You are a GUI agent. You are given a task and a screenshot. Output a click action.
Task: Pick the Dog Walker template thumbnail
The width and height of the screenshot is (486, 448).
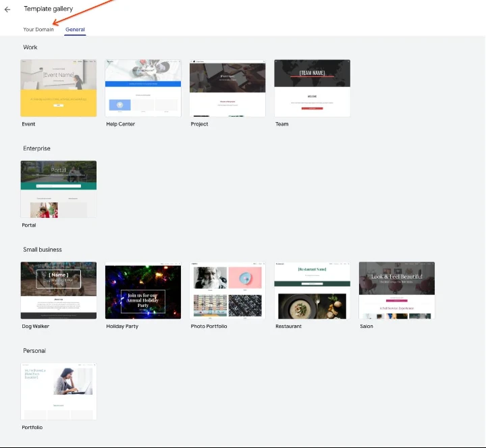pos(59,290)
